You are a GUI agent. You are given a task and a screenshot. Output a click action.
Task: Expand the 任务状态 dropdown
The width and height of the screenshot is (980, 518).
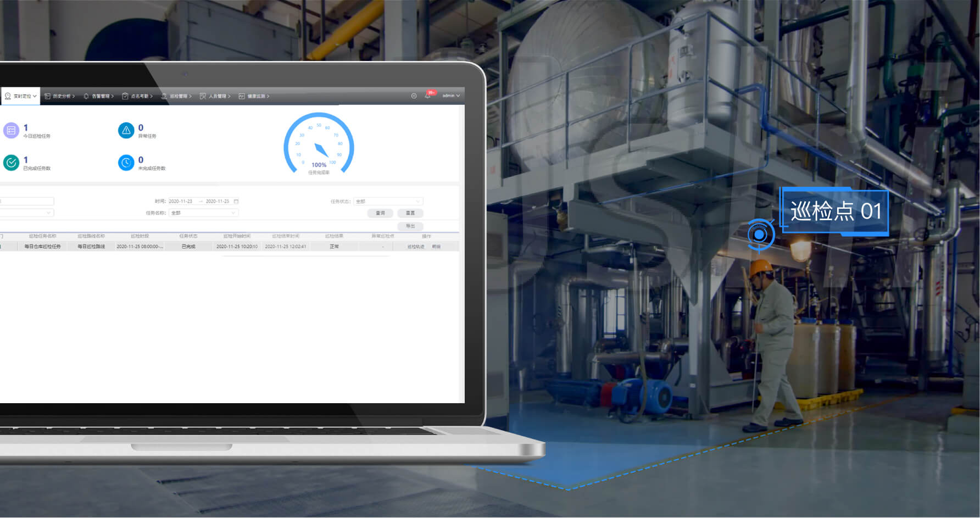pos(388,202)
